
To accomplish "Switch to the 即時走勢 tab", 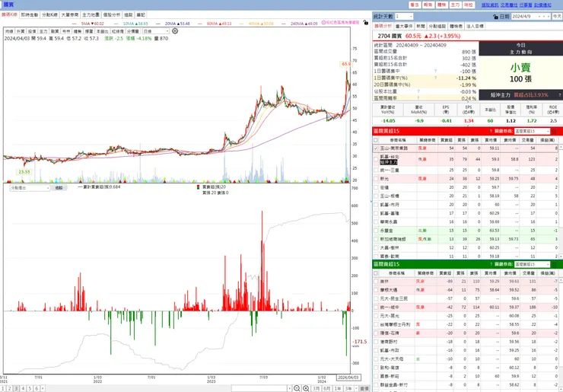I will [30, 14].
